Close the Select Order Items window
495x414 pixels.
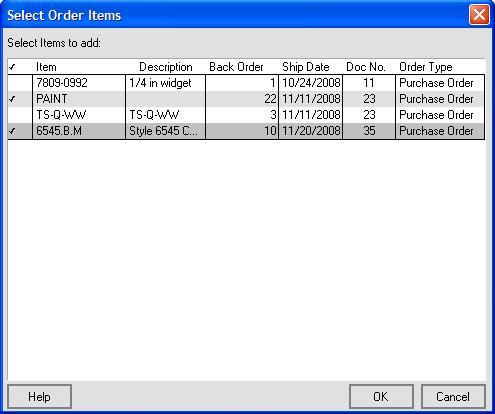click(x=479, y=15)
